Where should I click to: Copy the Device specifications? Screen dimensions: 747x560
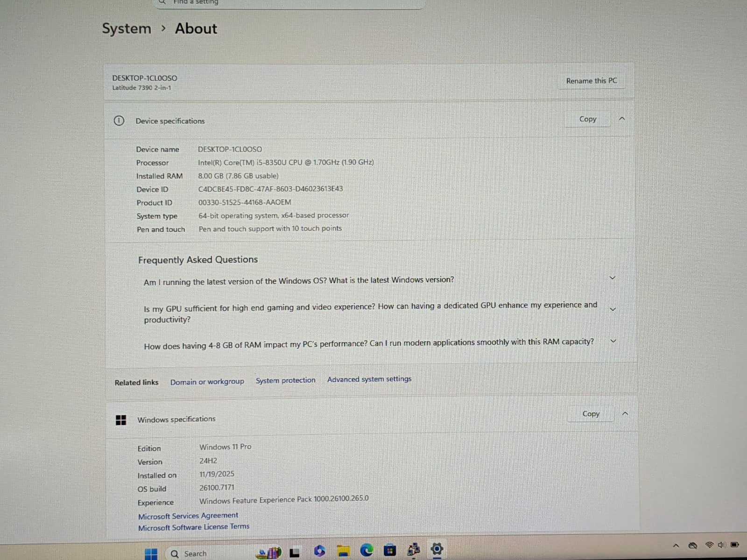click(587, 119)
